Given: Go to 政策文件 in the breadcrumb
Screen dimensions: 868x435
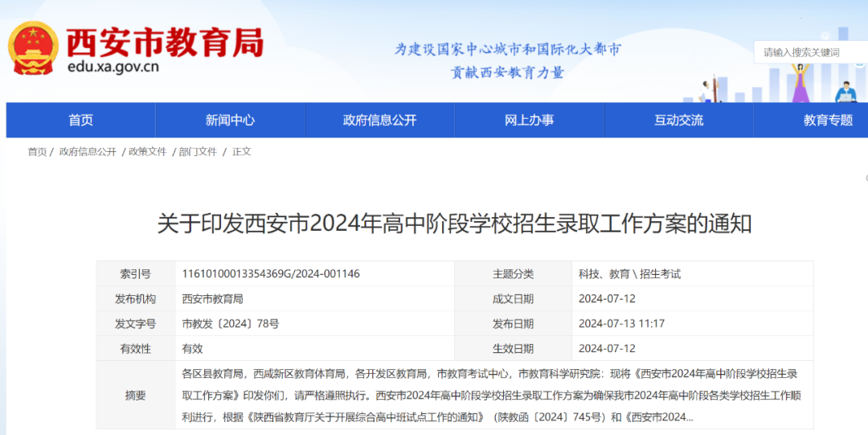Looking at the screenshot, I should point(147,152).
